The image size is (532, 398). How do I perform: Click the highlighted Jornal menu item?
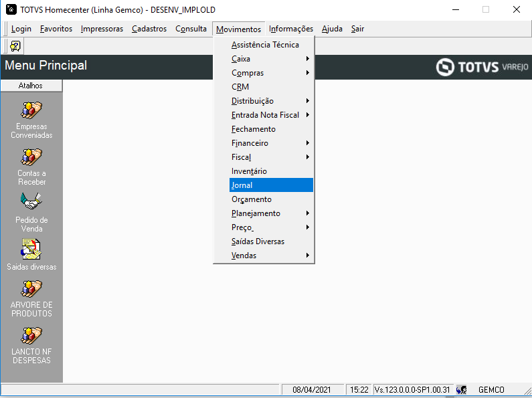[271, 185]
